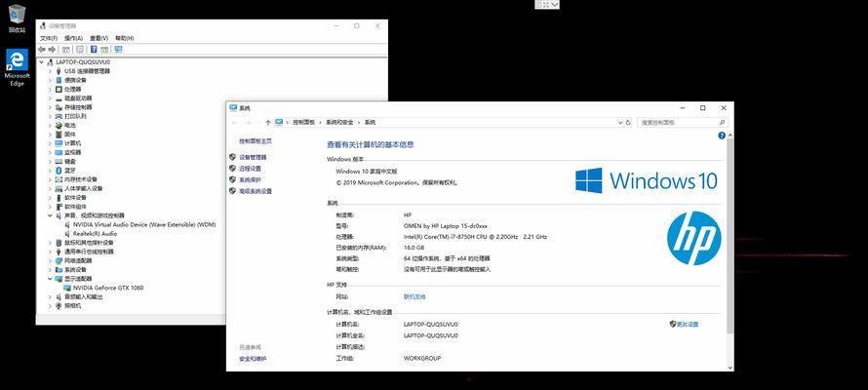This screenshot has width=868, height=390.
Task: Open the 文件(F) menu in Device Manager
Action: 49,38
